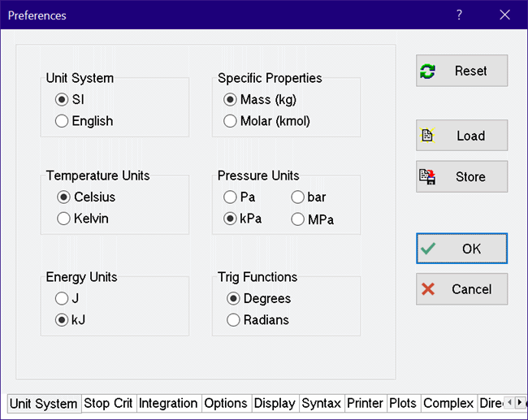This screenshot has width=528, height=420.
Task: Go to the Plots tab
Action: coord(403,404)
